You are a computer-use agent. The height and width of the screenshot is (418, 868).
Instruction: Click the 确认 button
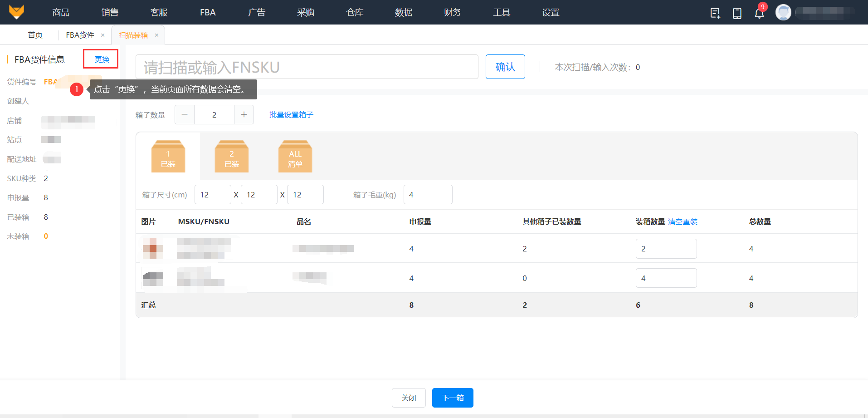[x=505, y=67]
